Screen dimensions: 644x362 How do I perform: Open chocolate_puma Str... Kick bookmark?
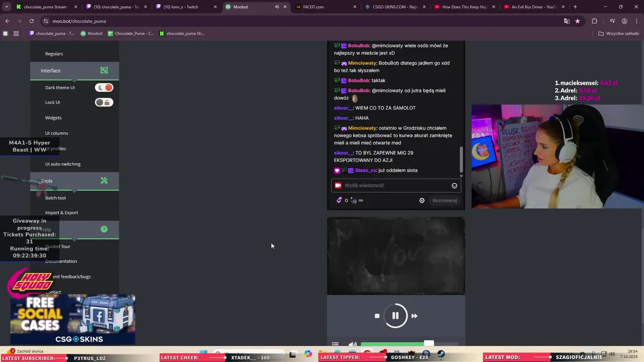pos(182,34)
